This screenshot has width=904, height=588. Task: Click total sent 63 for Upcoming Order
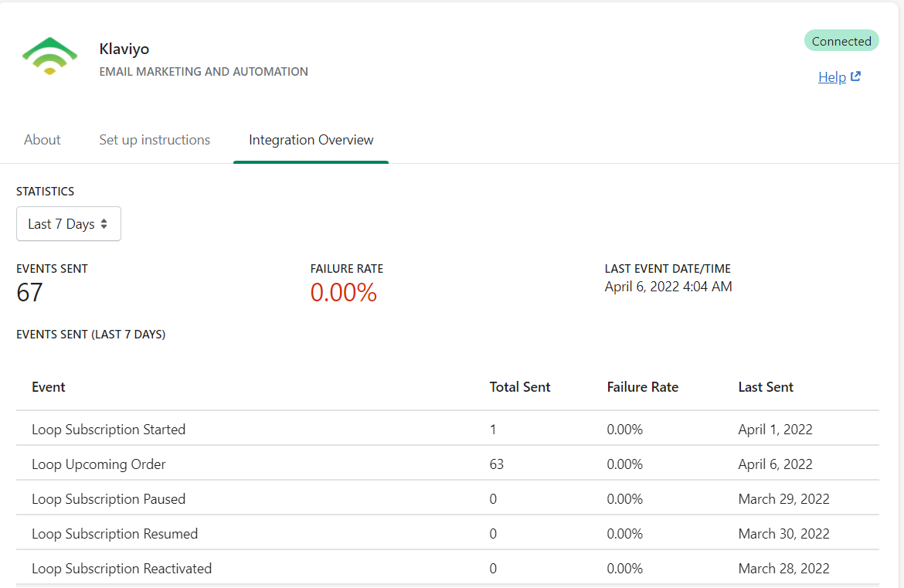496,464
